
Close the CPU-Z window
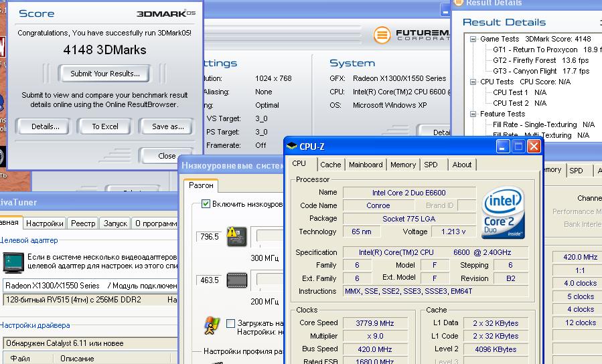pyautogui.click(x=534, y=147)
